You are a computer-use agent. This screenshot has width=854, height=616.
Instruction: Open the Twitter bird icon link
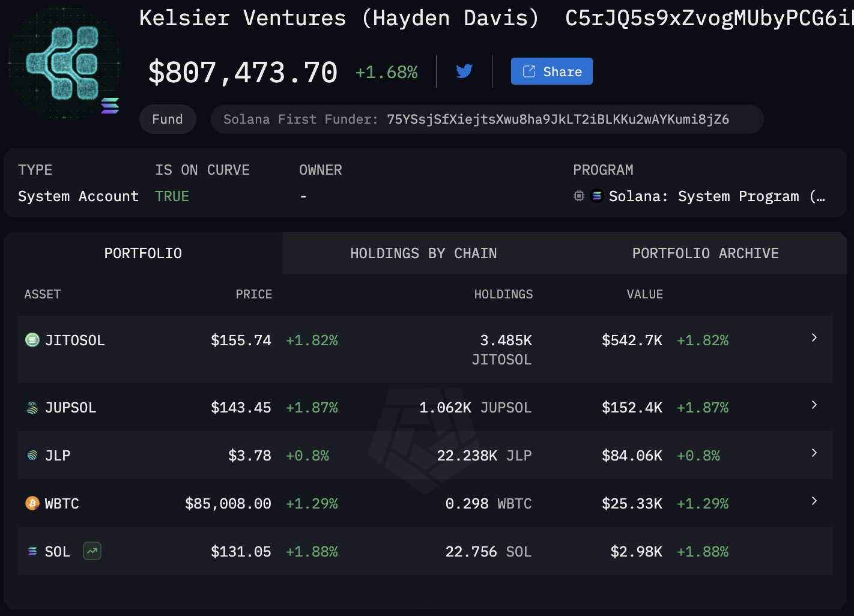tap(464, 71)
